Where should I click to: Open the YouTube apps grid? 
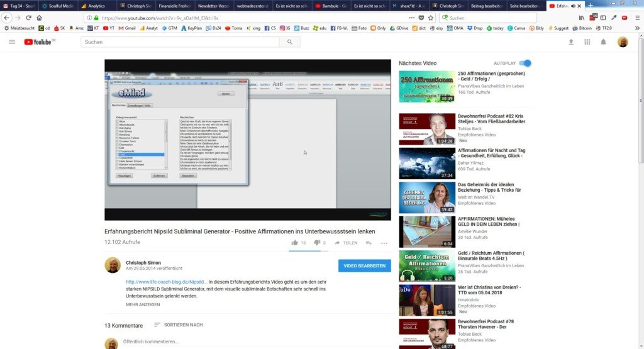pyautogui.click(x=587, y=42)
